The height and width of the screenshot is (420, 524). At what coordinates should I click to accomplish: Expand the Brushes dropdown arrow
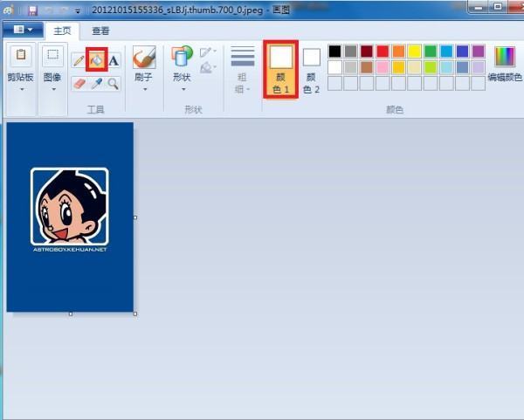click(x=145, y=90)
